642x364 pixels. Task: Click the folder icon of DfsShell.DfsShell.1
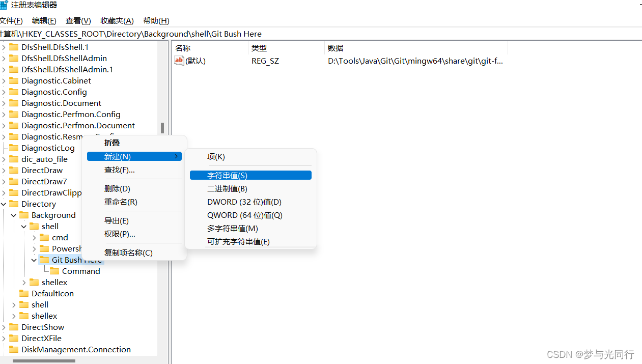pos(14,47)
